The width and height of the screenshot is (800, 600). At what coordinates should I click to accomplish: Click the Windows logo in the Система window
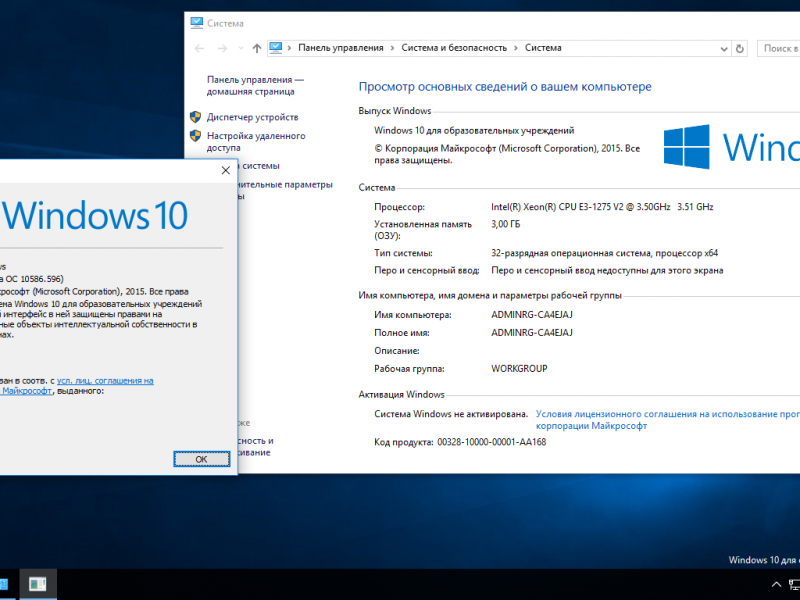[686, 147]
